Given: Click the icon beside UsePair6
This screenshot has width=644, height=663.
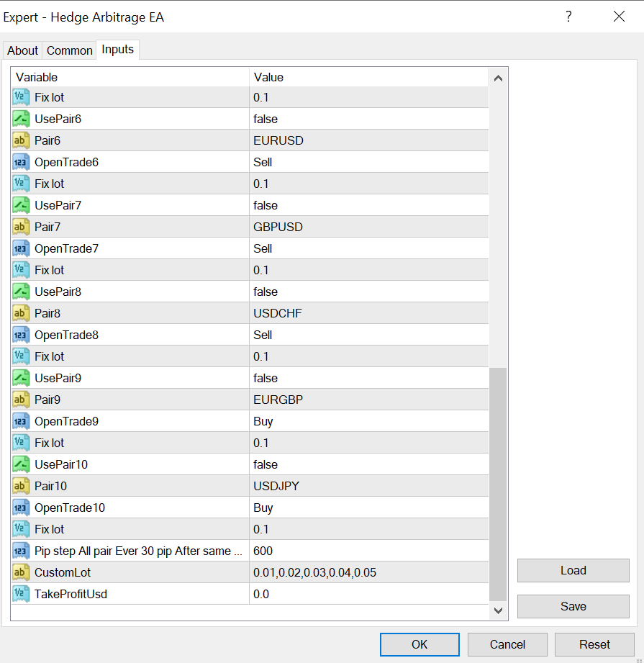Looking at the screenshot, I should point(21,119).
